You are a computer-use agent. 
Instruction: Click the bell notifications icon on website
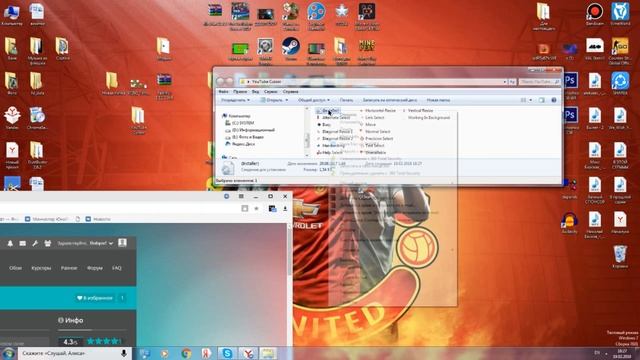[10, 243]
